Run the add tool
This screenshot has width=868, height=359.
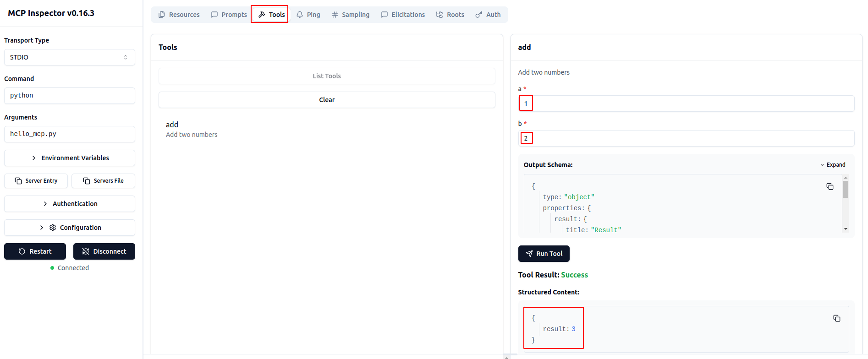click(544, 254)
